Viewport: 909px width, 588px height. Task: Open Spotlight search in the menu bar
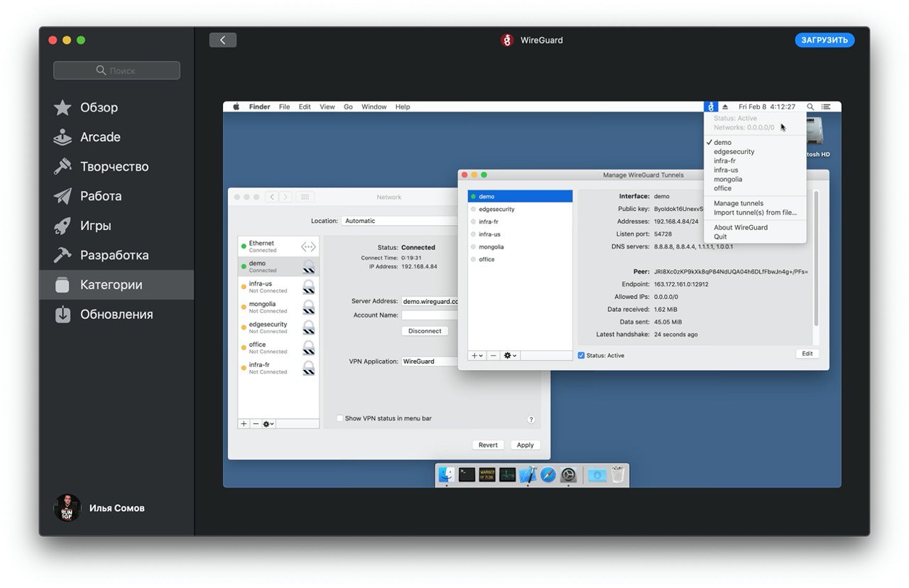pos(810,107)
